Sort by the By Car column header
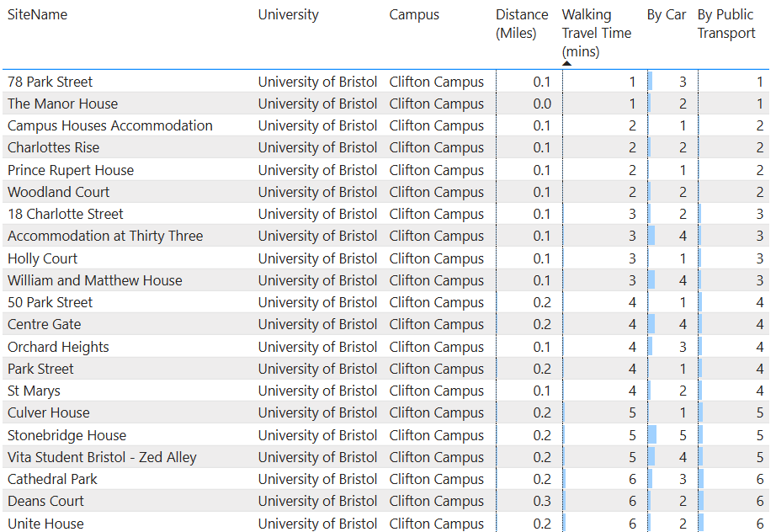This screenshot has width=776, height=532. pos(666,15)
